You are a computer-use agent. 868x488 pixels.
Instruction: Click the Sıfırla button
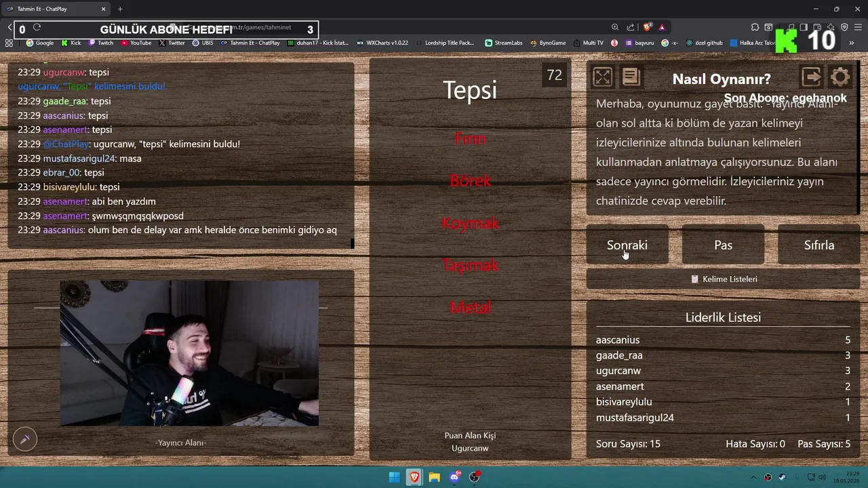tap(819, 245)
